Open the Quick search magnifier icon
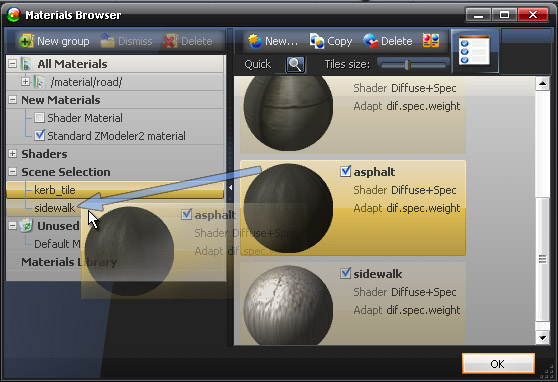The width and height of the screenshot is (558, 382). tap(295, 65)
